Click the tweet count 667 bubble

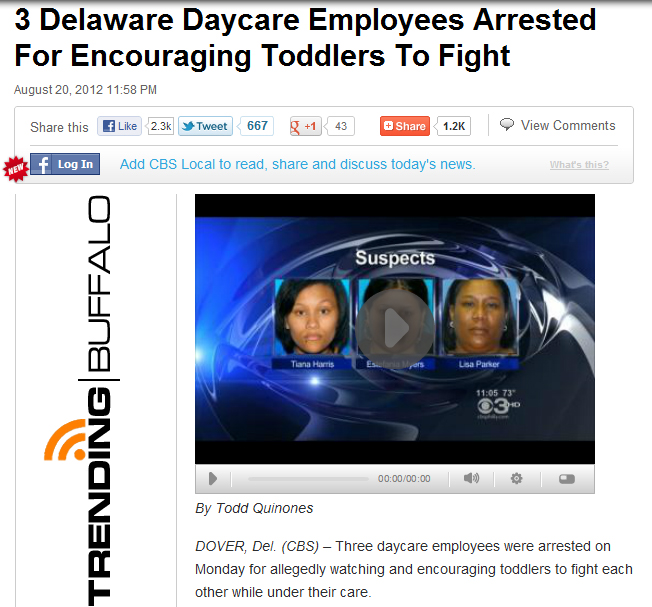pos(257,126)
